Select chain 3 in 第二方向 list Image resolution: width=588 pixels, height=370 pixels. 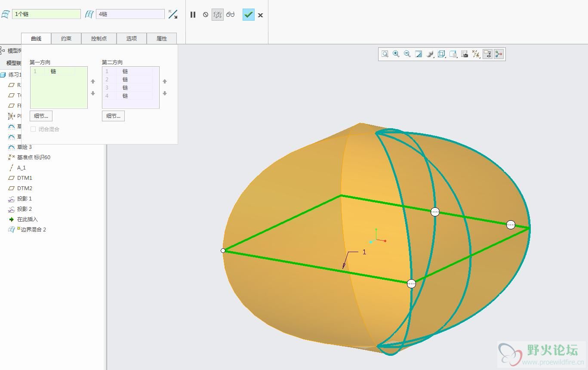pyautogui.click(x=128, y=88)
